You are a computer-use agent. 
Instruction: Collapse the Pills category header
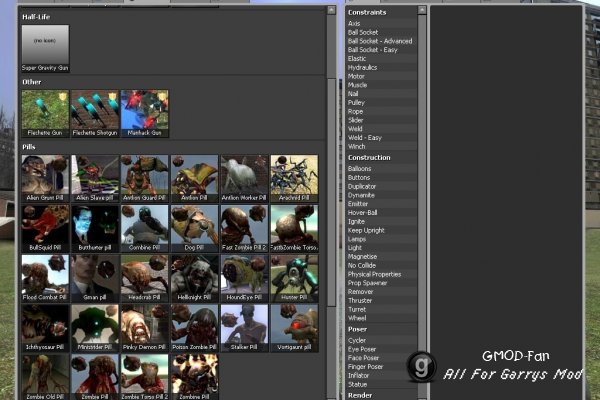tap(29, 147)
